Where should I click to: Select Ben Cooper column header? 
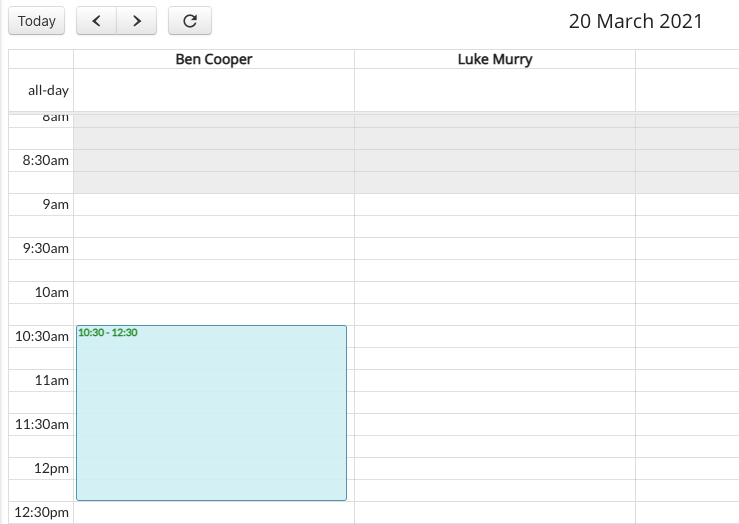[214, 59]
